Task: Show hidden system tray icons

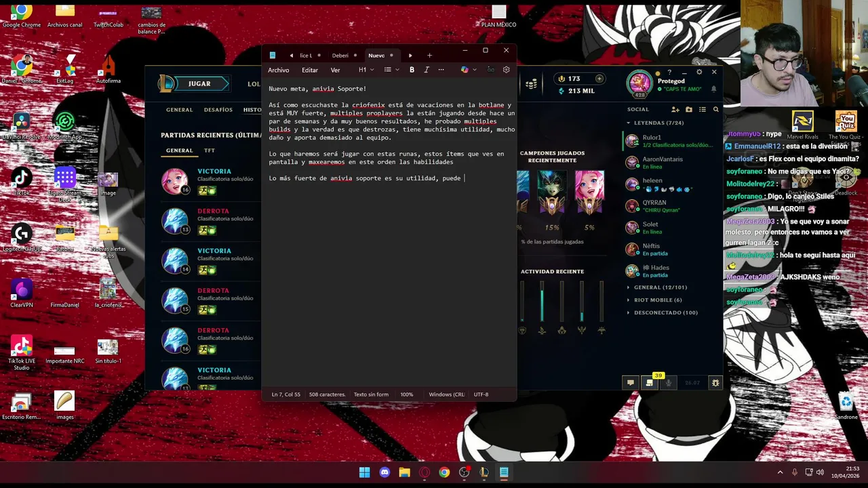Action: [x=780, y=472]
